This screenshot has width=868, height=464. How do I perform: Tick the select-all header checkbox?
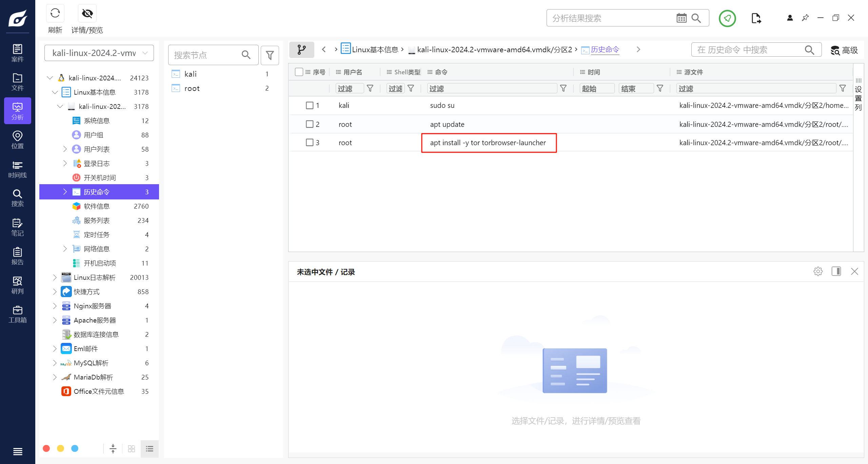pyautogui.click(x=299, y=72)
